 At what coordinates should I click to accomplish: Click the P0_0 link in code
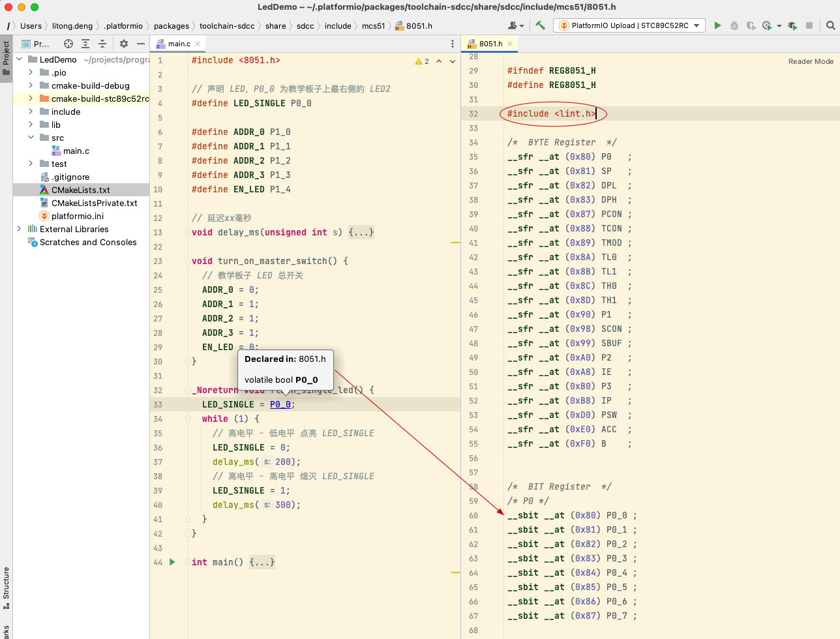pyautogui.click(x=280, y=404)
